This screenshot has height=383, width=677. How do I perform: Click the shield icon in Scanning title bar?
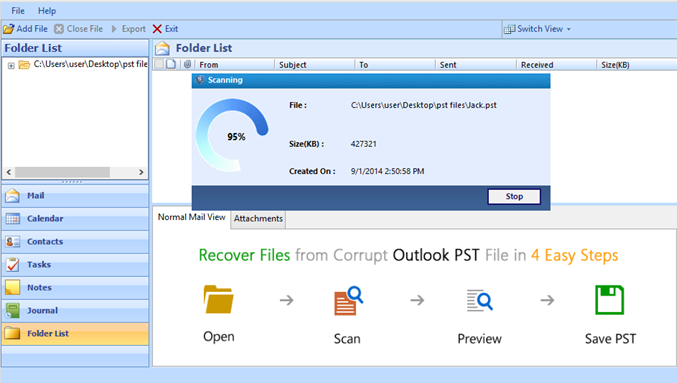click(199, 80)
